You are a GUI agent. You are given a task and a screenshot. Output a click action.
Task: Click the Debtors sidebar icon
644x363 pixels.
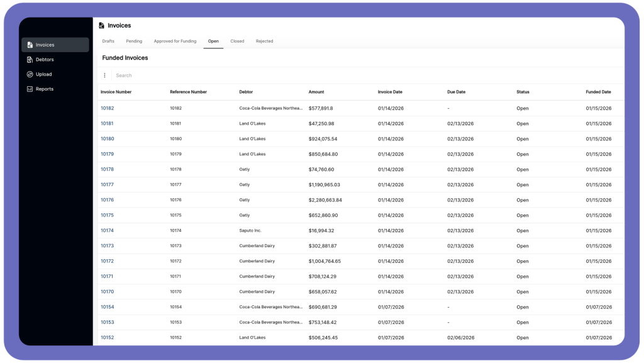point(30,60)
